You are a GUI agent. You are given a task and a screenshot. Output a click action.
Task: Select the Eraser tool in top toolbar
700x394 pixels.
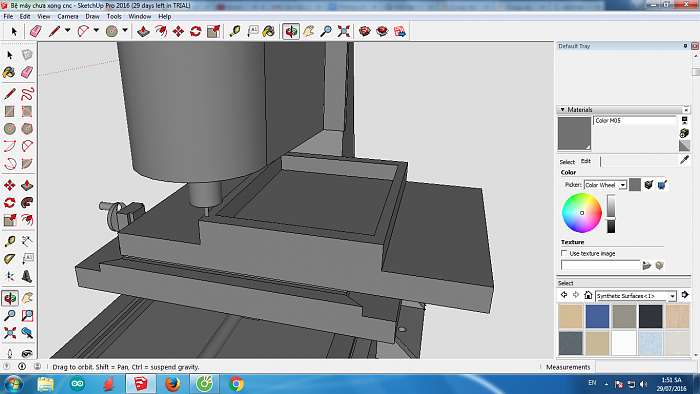click(35, 31)
